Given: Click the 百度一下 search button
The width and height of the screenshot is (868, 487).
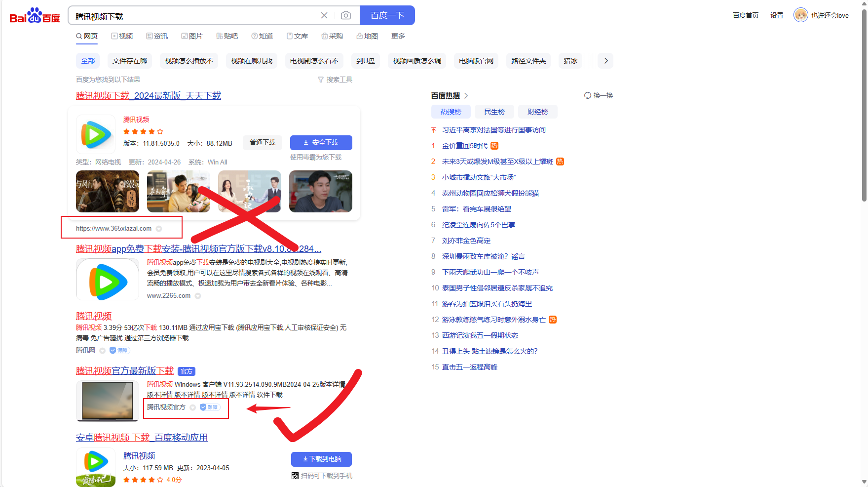Looking at the screenshot, I should (387, 15).
